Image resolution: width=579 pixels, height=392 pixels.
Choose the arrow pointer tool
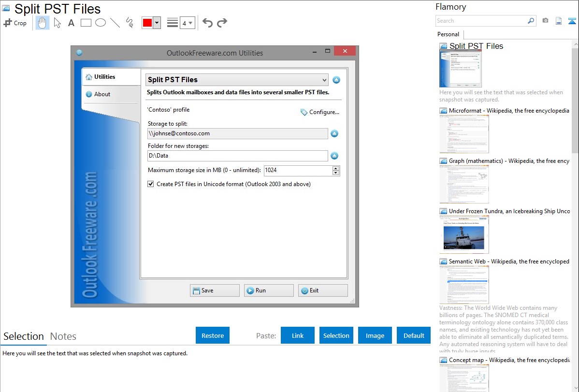pyautogui.click(x=57, y=23)
